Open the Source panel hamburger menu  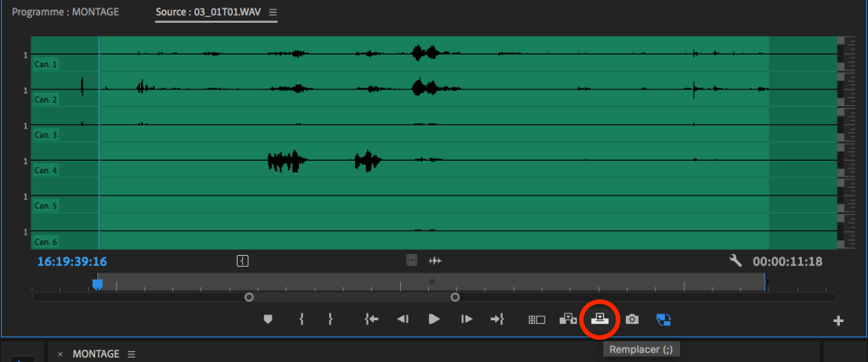point(273,13)
